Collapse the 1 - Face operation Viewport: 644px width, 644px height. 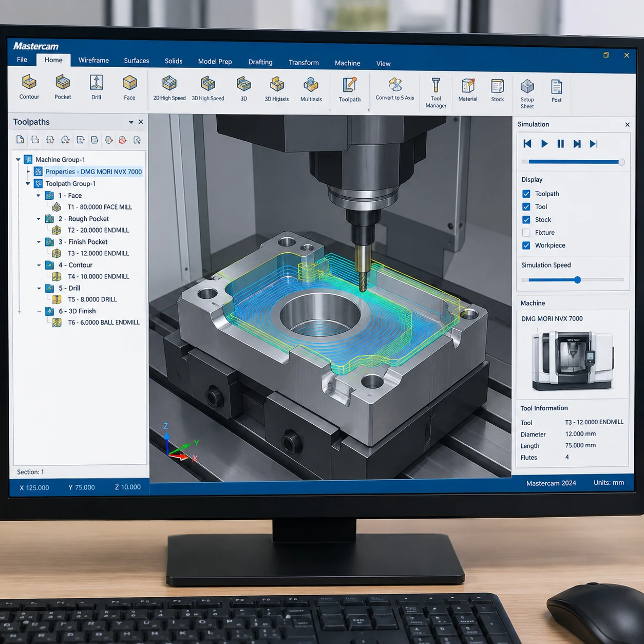tap(39, 196)
